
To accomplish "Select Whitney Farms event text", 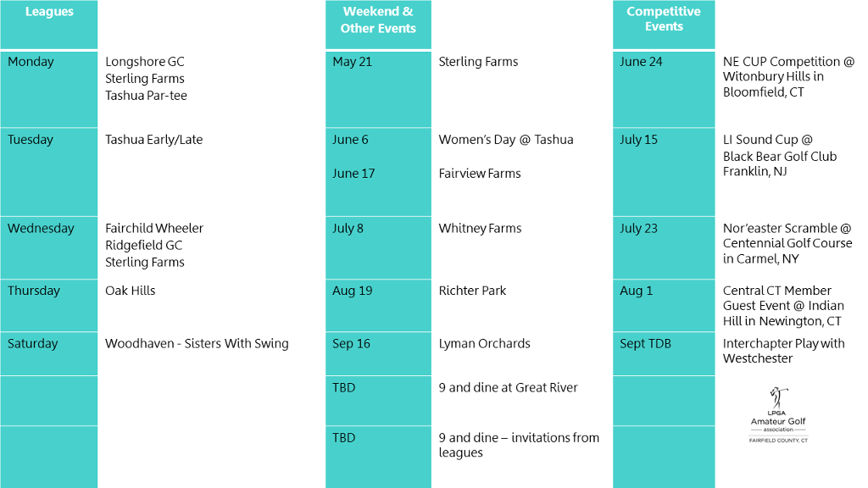I will coord(480,229).
